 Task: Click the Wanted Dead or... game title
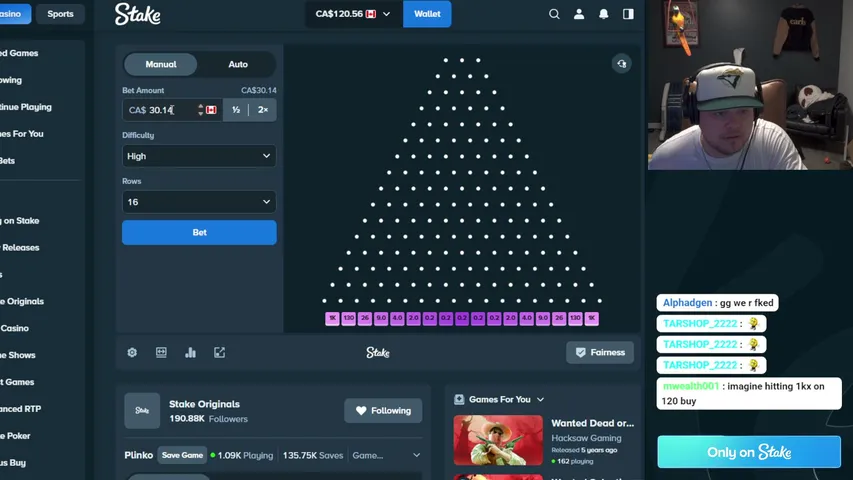592,423
